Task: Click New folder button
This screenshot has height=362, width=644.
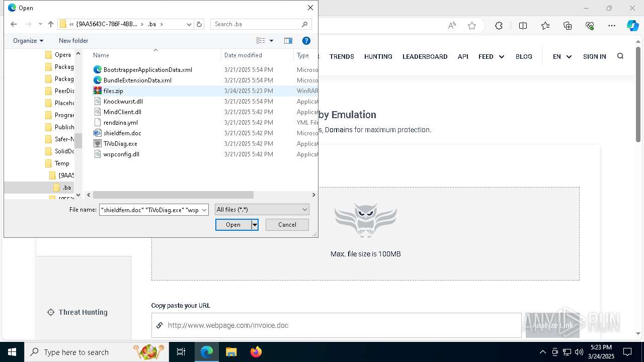Action: tap(73, 41)
